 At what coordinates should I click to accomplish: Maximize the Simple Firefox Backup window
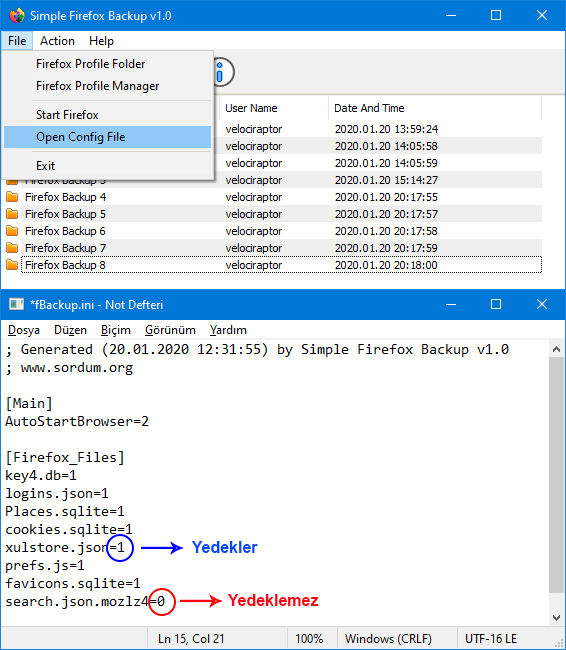click(496, 16)
